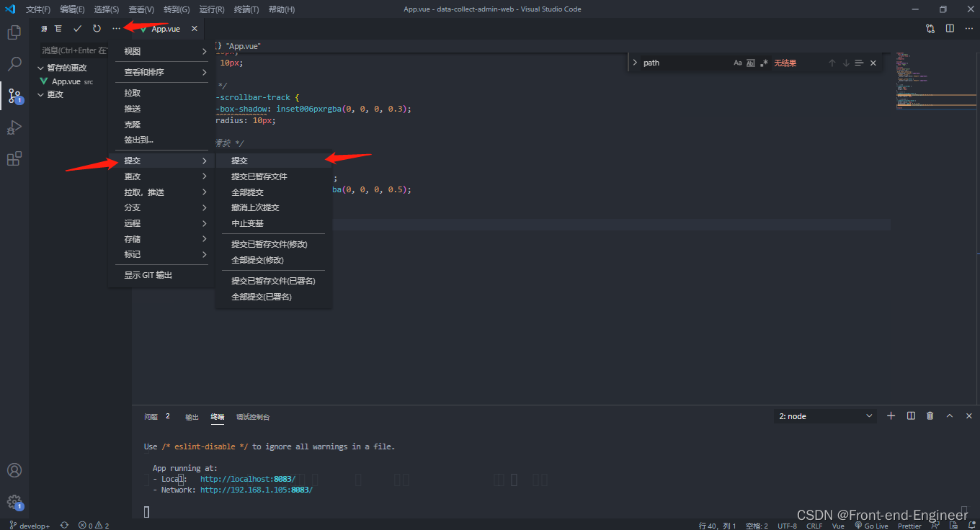980x530 pixels.
Task: Switch to the 调试控制台 tab
Action: point(253,417)
